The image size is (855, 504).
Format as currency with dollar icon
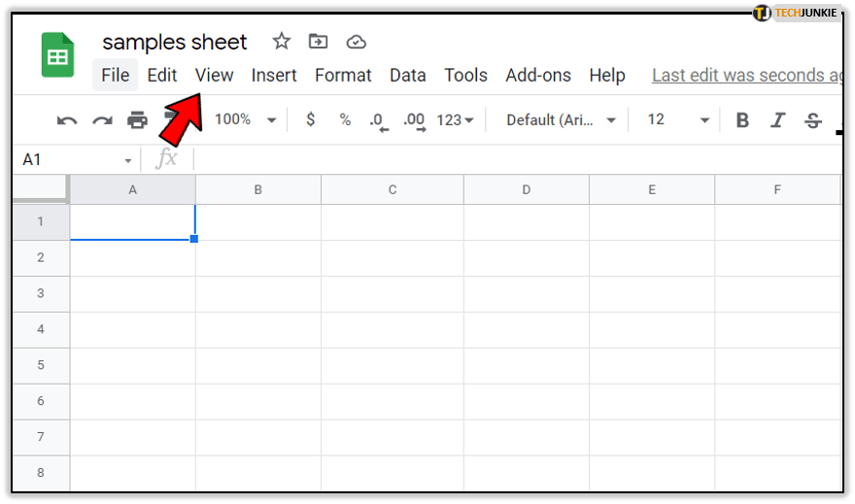[x=311, y=119]
